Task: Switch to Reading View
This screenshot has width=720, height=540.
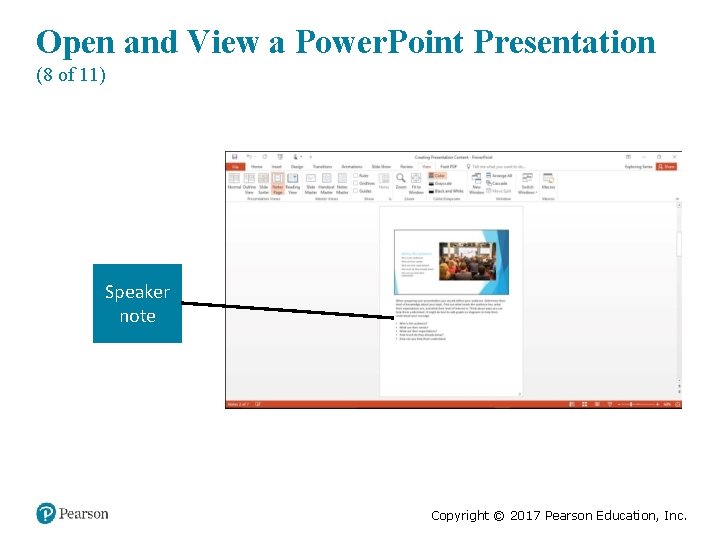Action: point(292,183)
